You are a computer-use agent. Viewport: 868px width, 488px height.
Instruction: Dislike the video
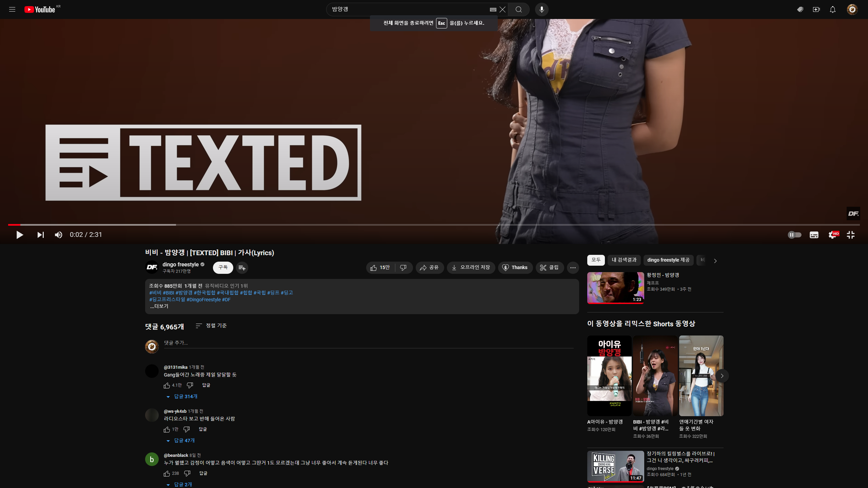pos(403,268)
